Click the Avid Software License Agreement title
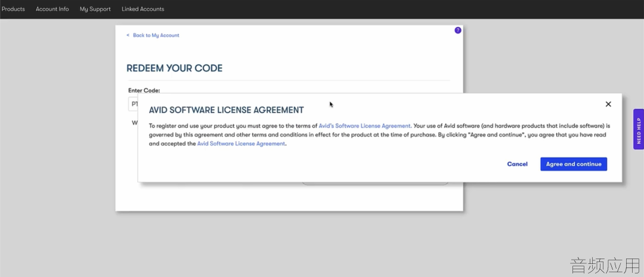The width and height of the screenshot is (644, 277). point(227,110)
